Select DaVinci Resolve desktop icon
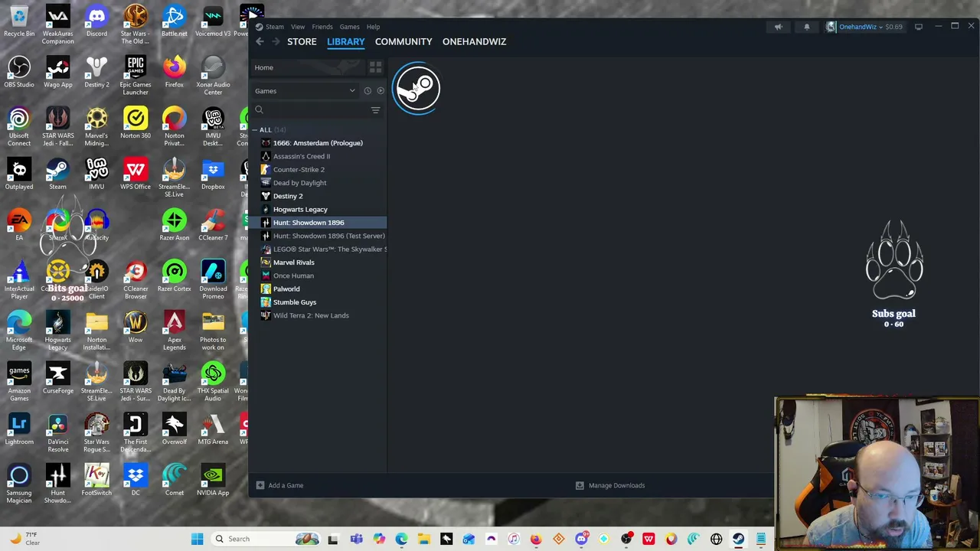Image resolution: width=980 pixels, height=551 pixels. [x=57, y=432]
